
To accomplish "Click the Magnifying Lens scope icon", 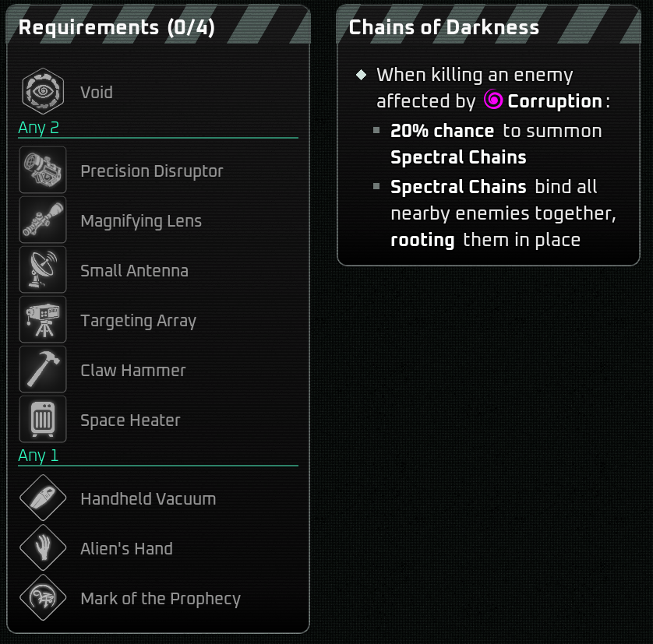I will click(x=43, y=221).
